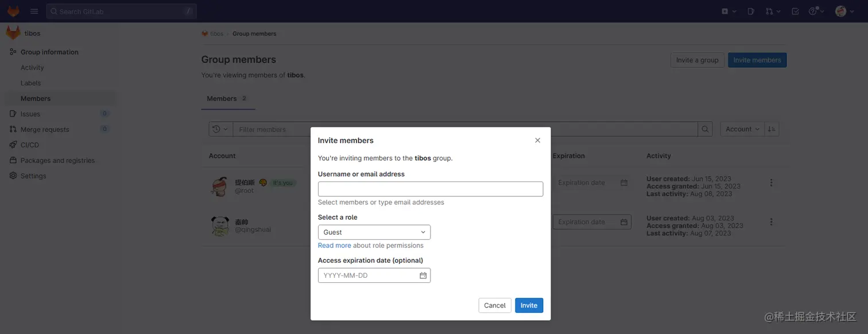This screenshot has height=334, width=868.
Task: Click Group members breadcrumb
Action: (x=254, y=33)
